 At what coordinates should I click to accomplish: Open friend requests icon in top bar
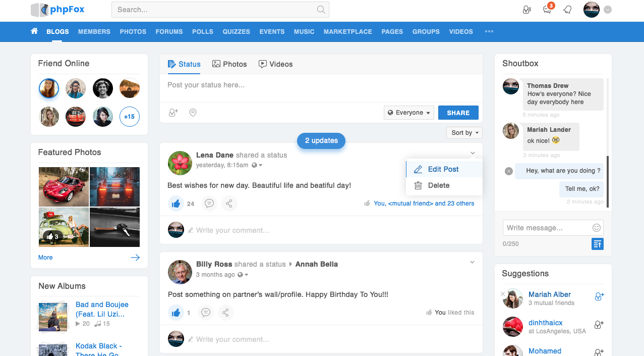[526, 10]
